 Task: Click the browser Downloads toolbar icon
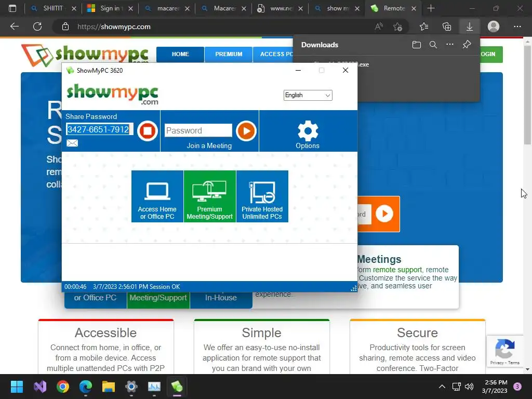[x=470, y=26]
